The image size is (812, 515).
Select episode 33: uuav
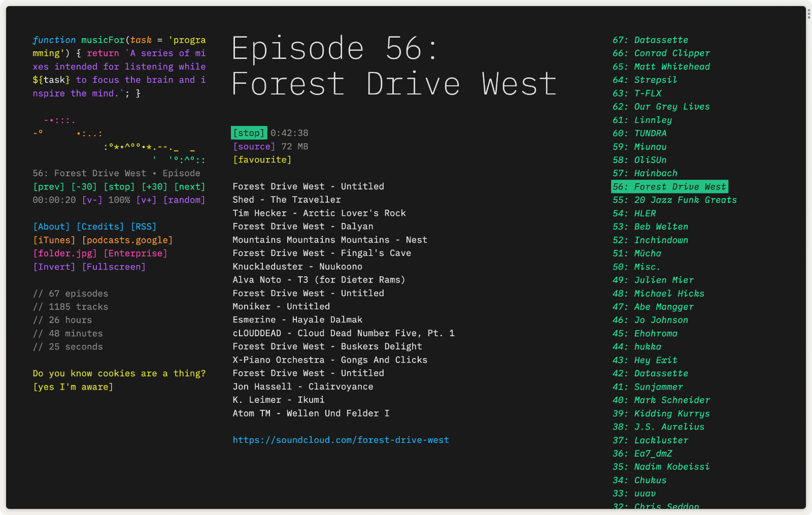(634, 494)
